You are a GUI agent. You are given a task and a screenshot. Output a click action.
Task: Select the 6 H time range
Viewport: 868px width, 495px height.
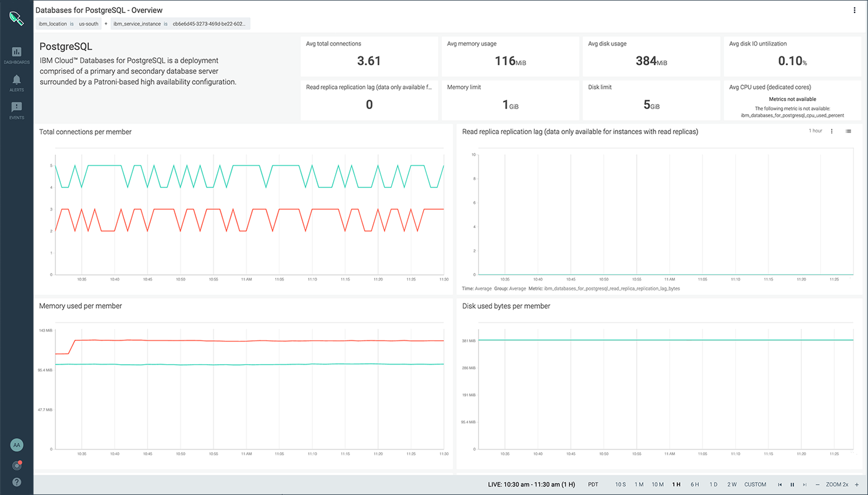[695, 485]
